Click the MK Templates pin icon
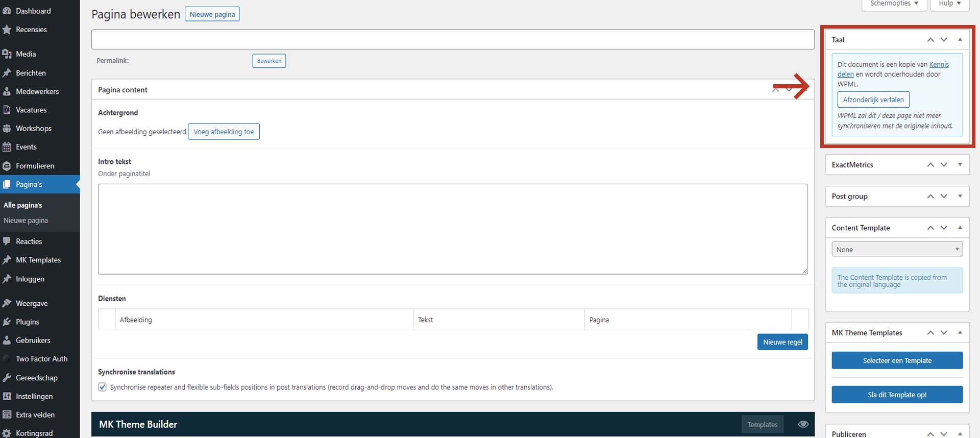Viewport: 980px width, 438px height. pos(7,260)
